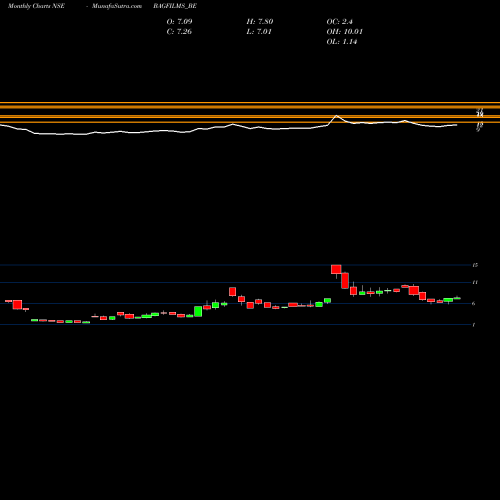Click the last green candle on the chart
The image size is (500, 500).
click(x=457, y=298)
